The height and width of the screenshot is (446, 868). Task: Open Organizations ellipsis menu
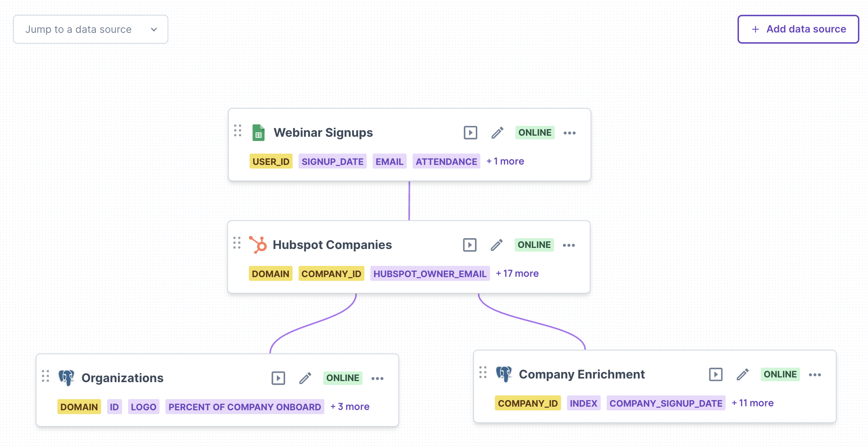pos(377,379)
